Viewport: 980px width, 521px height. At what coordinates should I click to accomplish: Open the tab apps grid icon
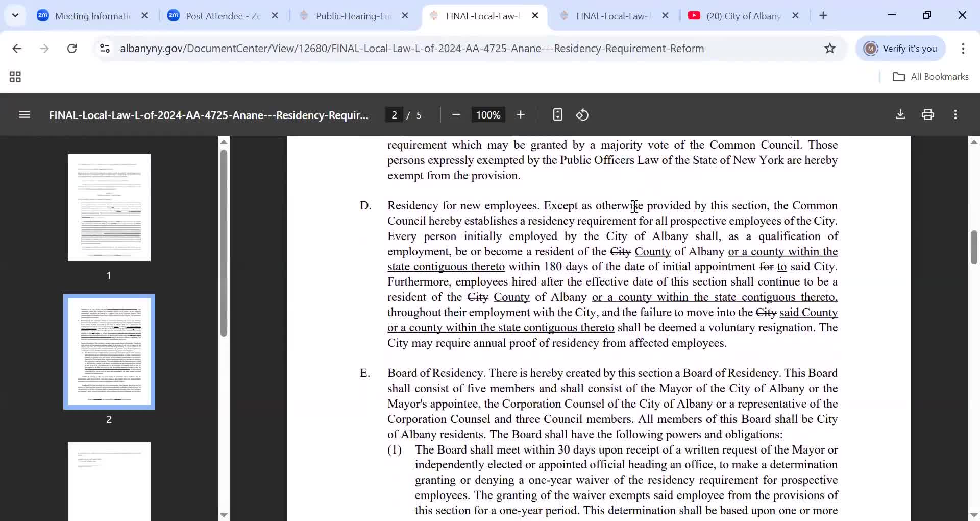coord(15,77)
